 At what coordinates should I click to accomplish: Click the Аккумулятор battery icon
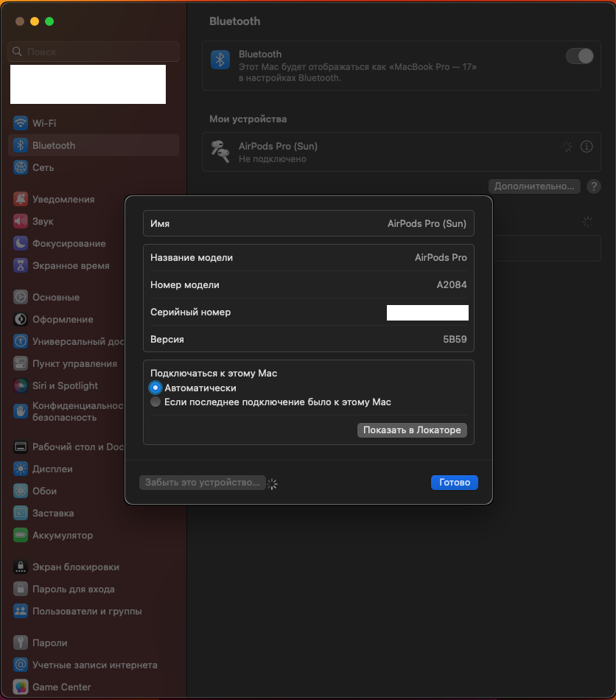pyautogui.click(x=21, y=535)
